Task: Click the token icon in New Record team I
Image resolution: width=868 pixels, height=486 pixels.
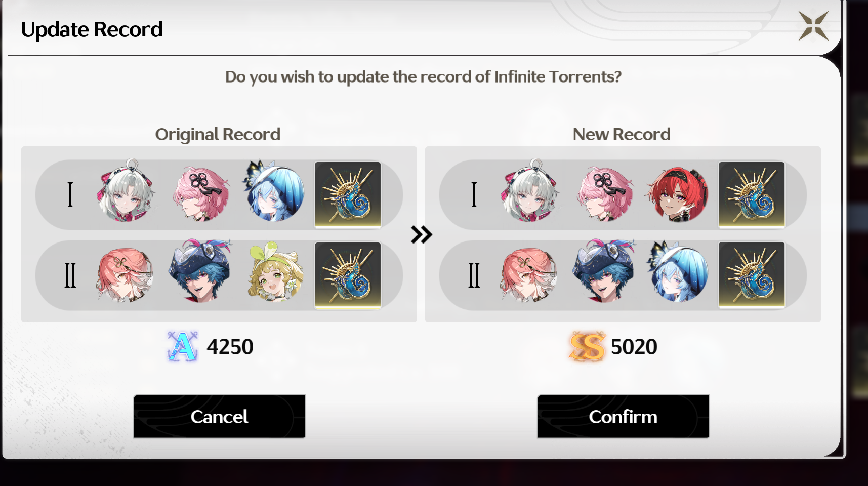Action: pos(752,195)
